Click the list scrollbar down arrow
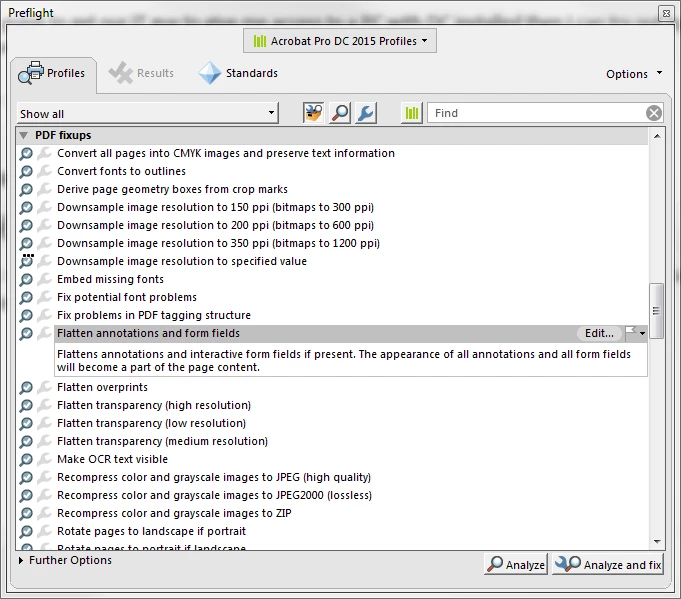The image size is (681, 599). 657,542
